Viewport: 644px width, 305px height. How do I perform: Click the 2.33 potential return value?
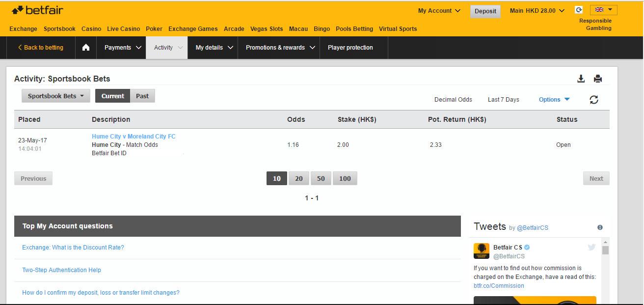(x=435, y=145)
